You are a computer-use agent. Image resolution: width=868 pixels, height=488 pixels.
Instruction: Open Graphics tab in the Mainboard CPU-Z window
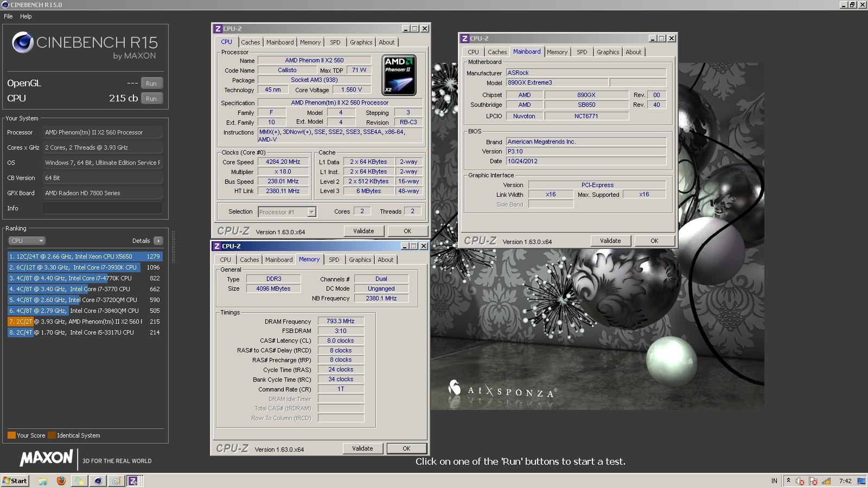coord(608,52)
